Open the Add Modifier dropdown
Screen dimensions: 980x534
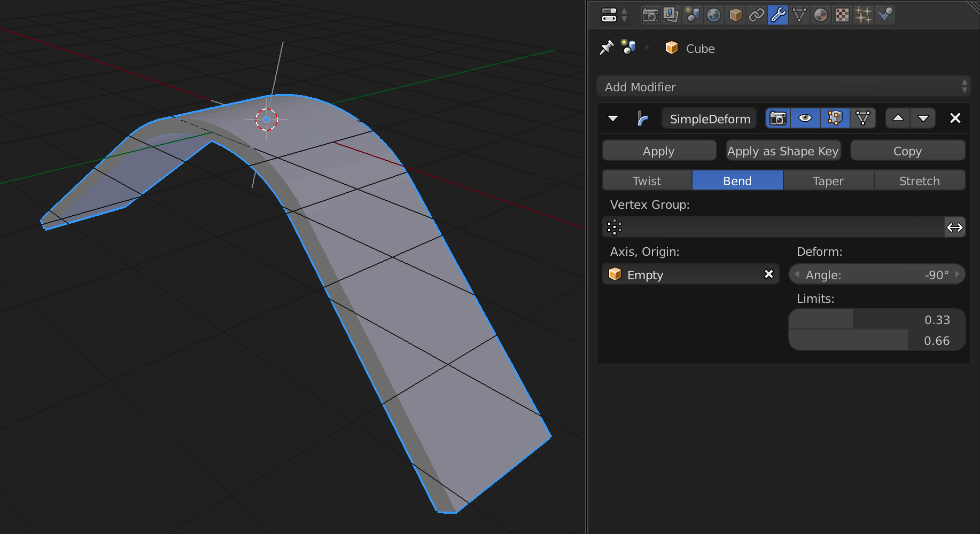click(x=783, y=87)
